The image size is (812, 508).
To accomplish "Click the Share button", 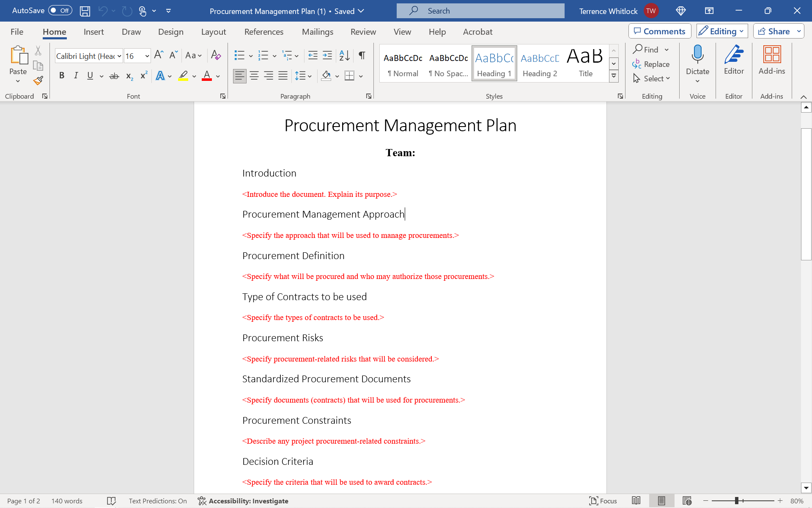I will coord(776,31).
